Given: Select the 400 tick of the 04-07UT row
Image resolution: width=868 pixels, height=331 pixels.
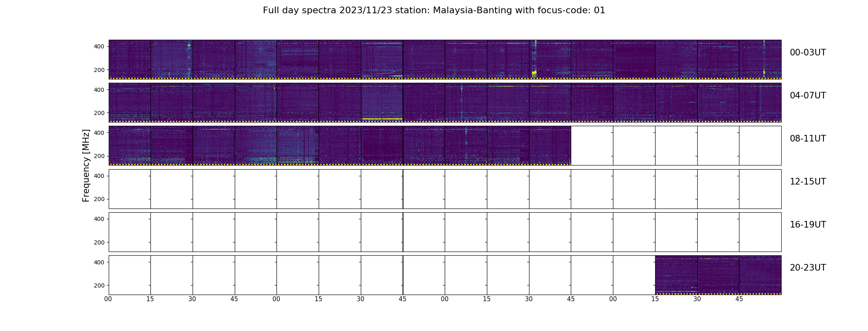Looking at the screenshot, I should pos(99,90).
